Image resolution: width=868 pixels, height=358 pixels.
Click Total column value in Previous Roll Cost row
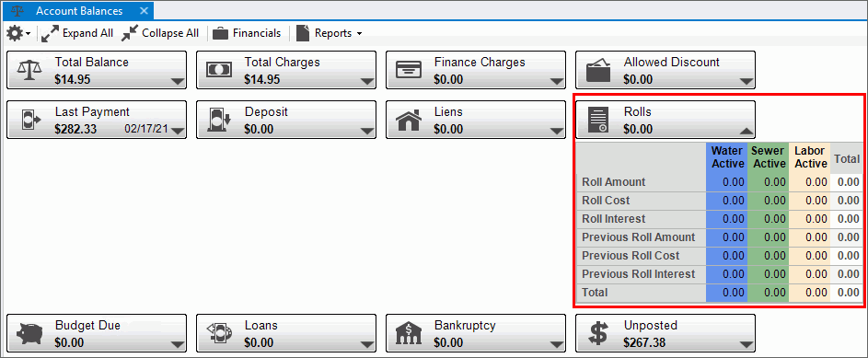point(847,256)
